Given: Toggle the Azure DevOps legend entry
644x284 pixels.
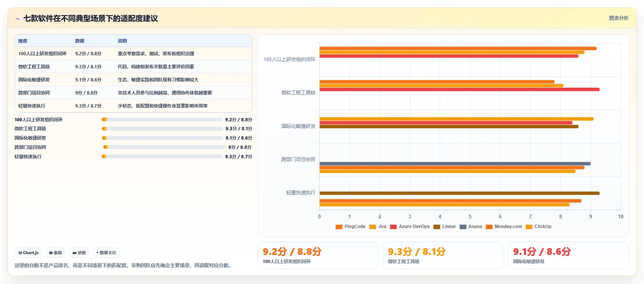Looking at the screenshot, I should 410,227.
